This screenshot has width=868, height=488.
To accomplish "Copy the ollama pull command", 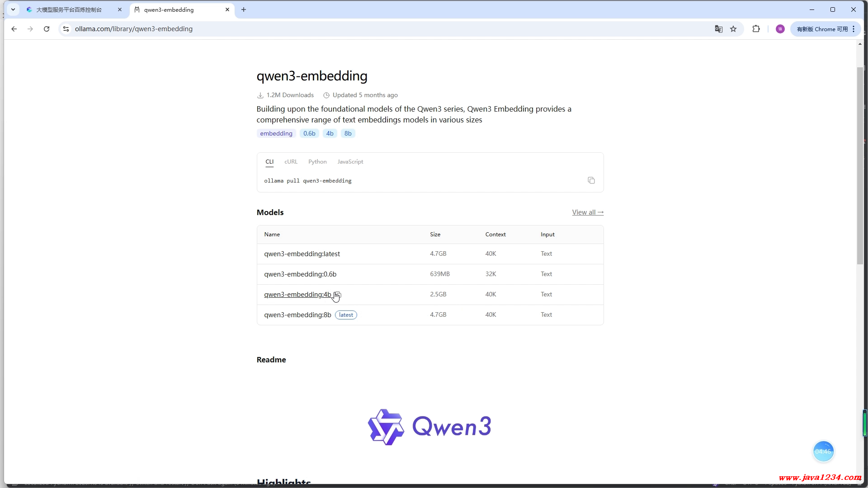I will point(591,180).
